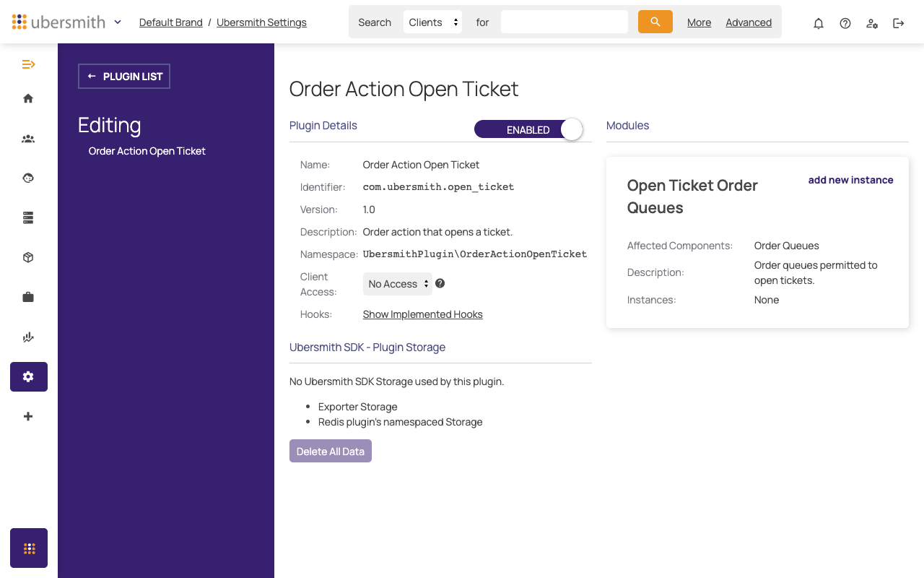Open the app grid button at bottom
Viewport: 924px width, 578px height.
(x=29, y=548)
